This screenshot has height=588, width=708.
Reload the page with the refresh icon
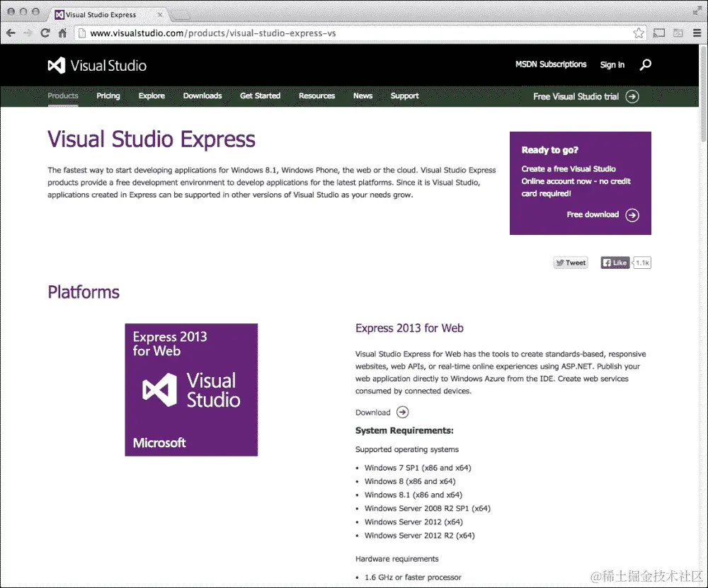point(45,33)
